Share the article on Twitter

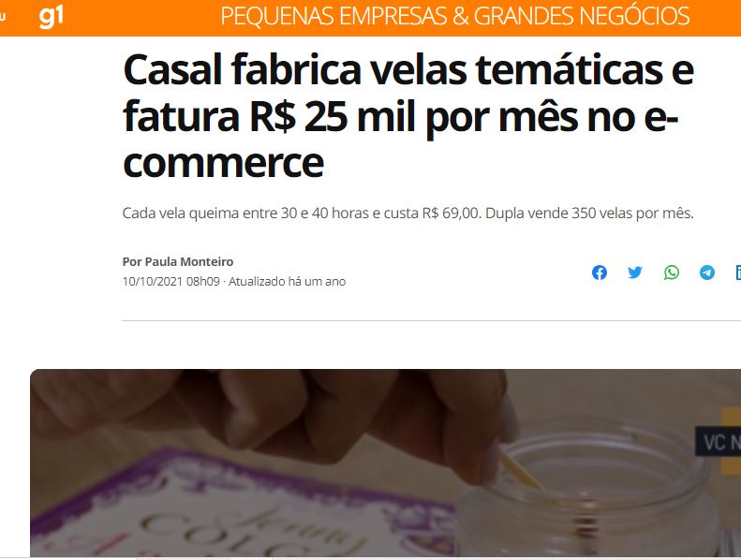635,273
